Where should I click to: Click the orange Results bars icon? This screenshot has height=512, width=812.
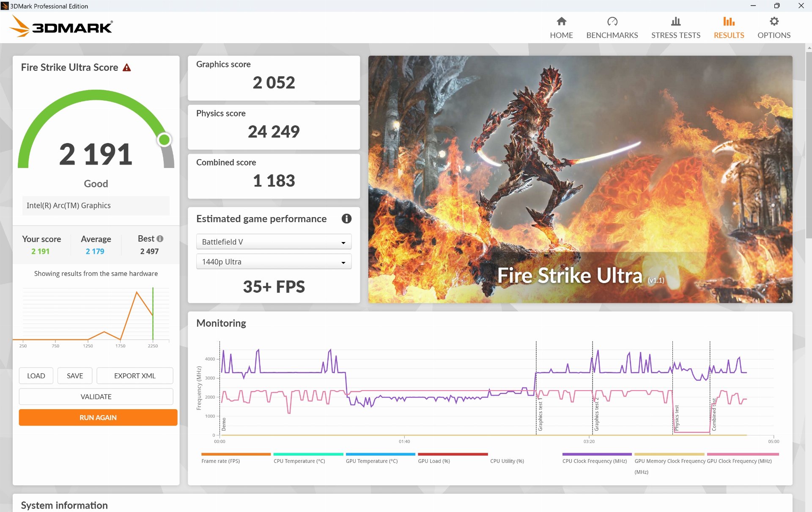tap(729, 21)
